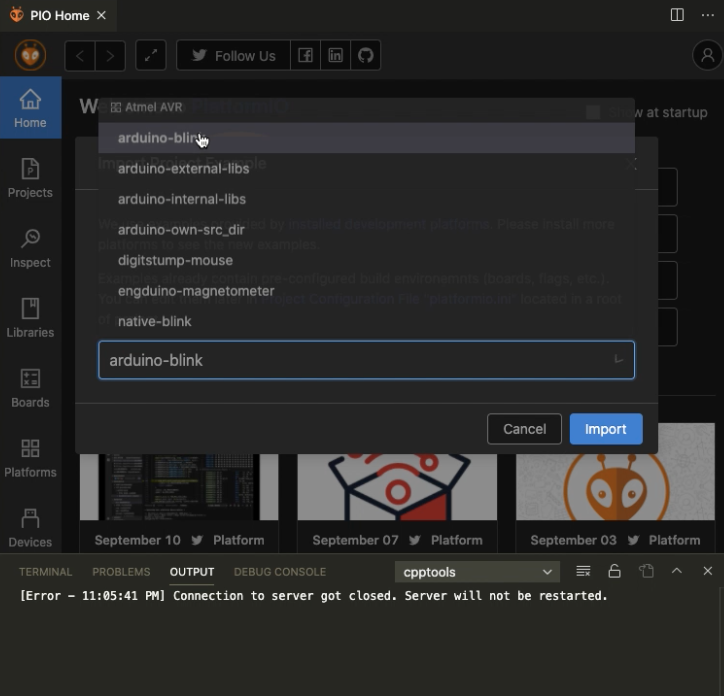The height and width of the screenshot is (696, 724).
Task: Open the Facebook icon link
Action: [x=305, y=55]
